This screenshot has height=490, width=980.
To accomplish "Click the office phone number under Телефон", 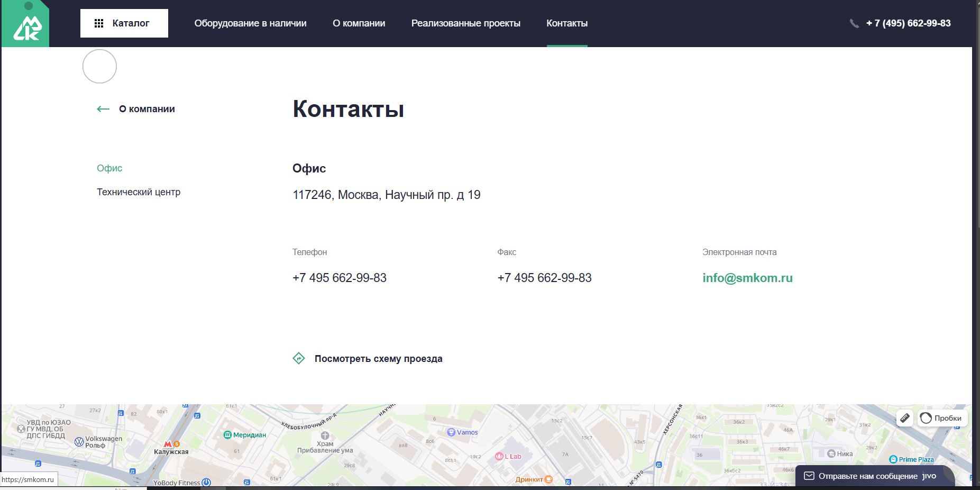I will [340, 278].
